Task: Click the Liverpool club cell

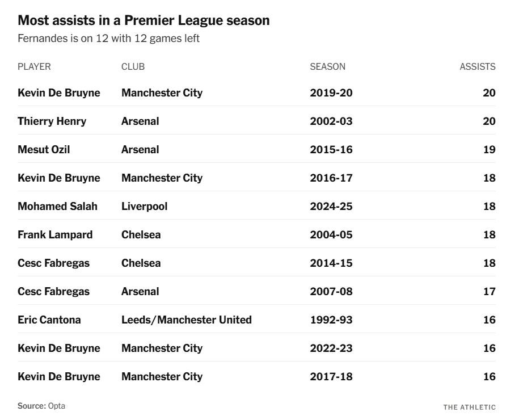Action: [144, 206]
